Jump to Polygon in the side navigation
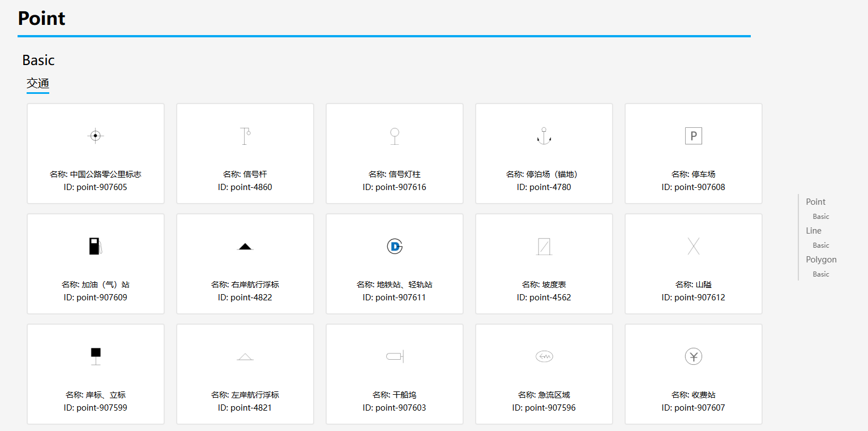 pos(822,260)
